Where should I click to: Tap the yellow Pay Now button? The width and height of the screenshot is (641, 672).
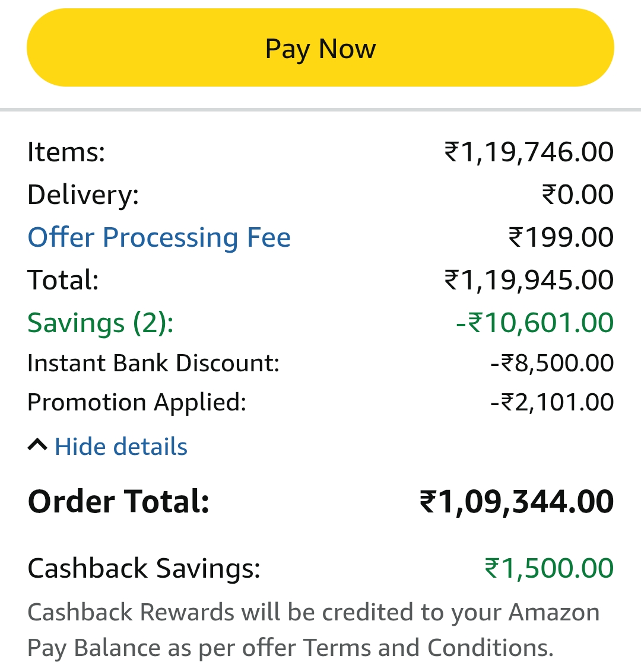click(320, 48)
